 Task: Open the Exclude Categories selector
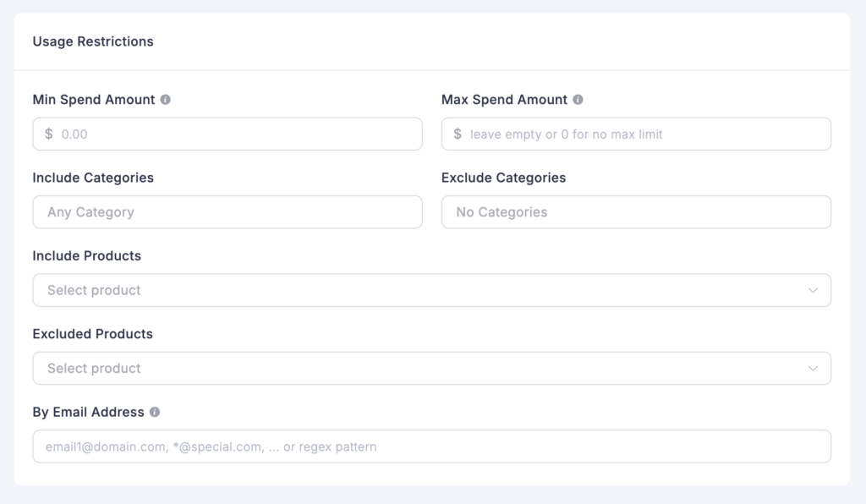[x=636, y=212]
